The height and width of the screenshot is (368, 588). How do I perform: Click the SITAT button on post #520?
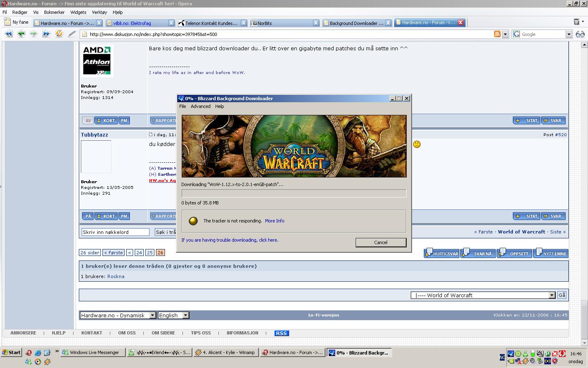pyautogui.click(x=527, y=216)
